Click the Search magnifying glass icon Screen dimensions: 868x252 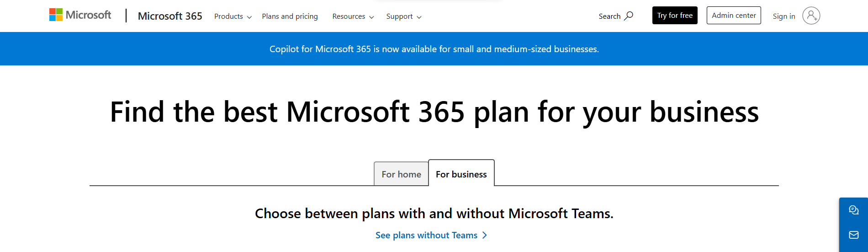point(629,16)
